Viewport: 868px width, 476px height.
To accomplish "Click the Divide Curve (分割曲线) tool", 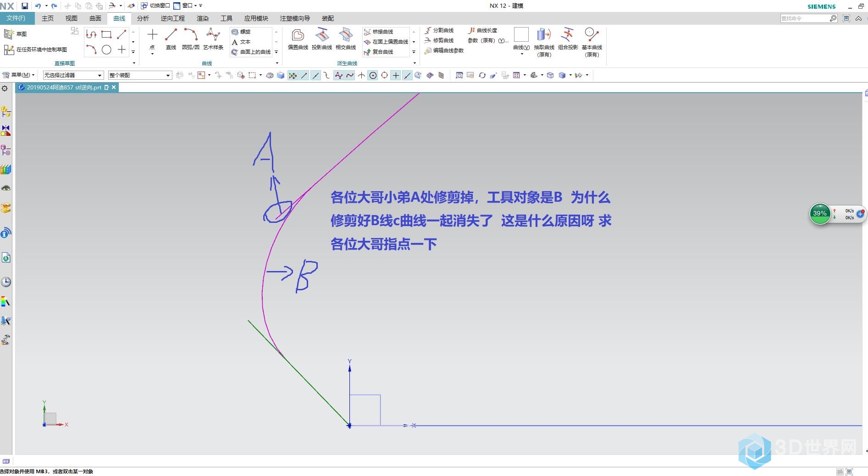I will 439,30.
